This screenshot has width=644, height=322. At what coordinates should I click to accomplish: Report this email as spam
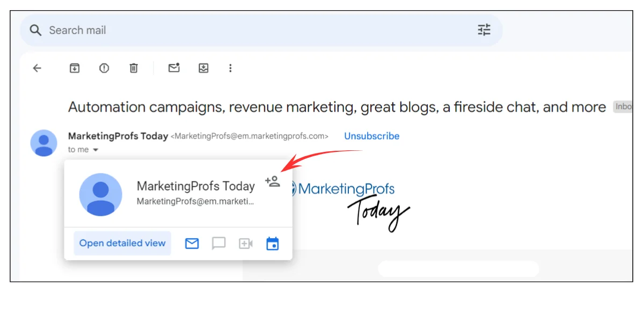pos(104,68)
